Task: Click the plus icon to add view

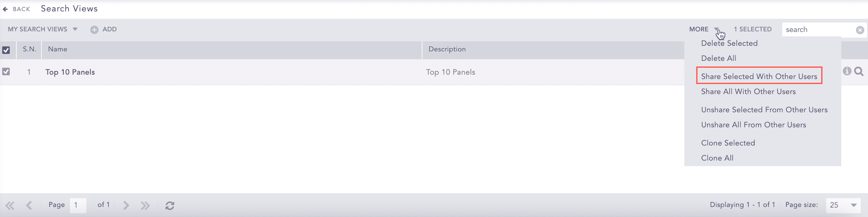Action: (x=94, y=29)
